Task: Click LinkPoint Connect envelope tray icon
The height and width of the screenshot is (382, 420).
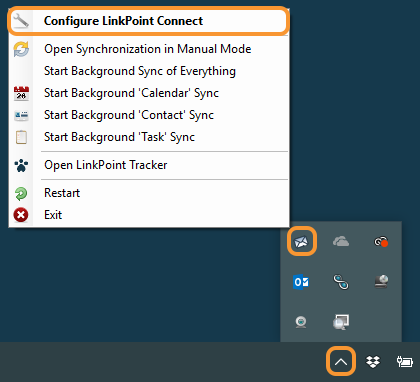Action: [x=301, y=241]
